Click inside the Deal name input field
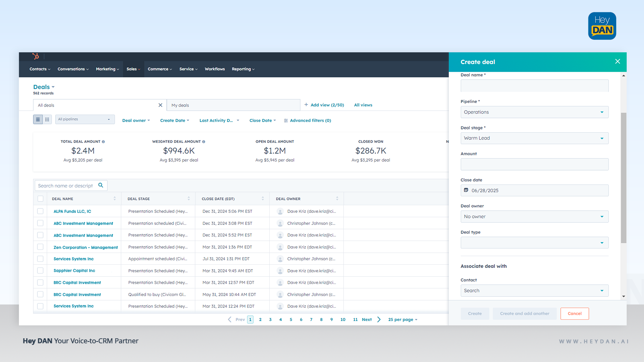 click(x=534, y=85)
